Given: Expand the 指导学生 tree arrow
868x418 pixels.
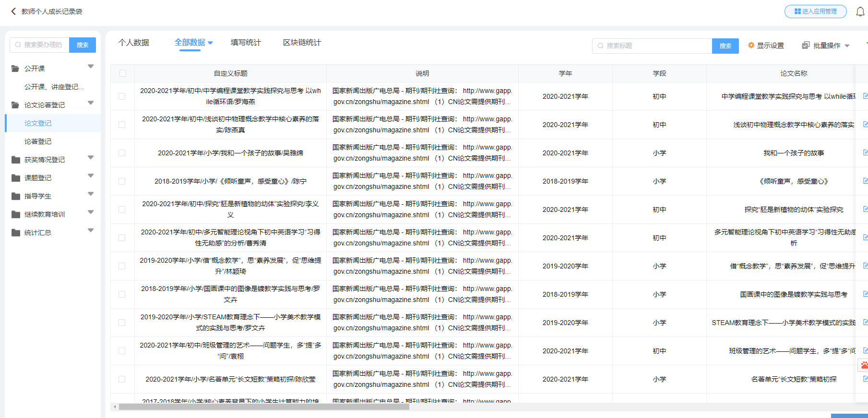Looking at the screenshot, I should 91,194.
